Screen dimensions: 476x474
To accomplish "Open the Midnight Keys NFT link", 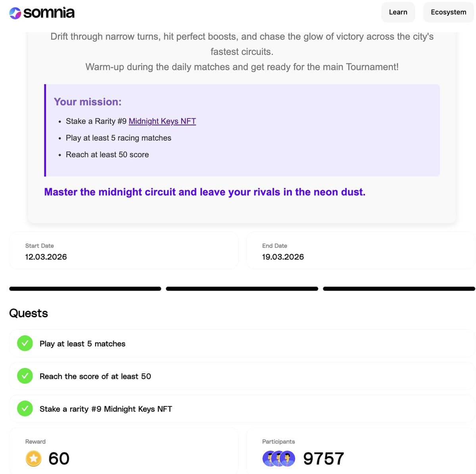I will (x=162, y=121).
